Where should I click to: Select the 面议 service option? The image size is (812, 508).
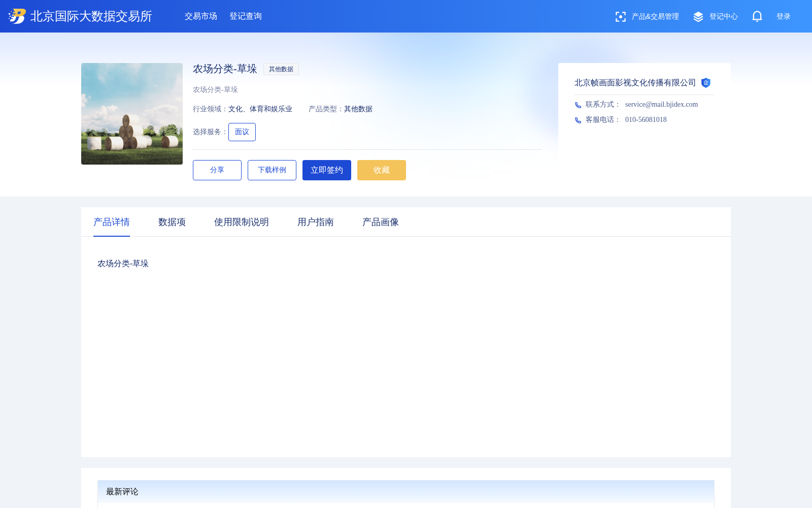[x=242, y=132]
